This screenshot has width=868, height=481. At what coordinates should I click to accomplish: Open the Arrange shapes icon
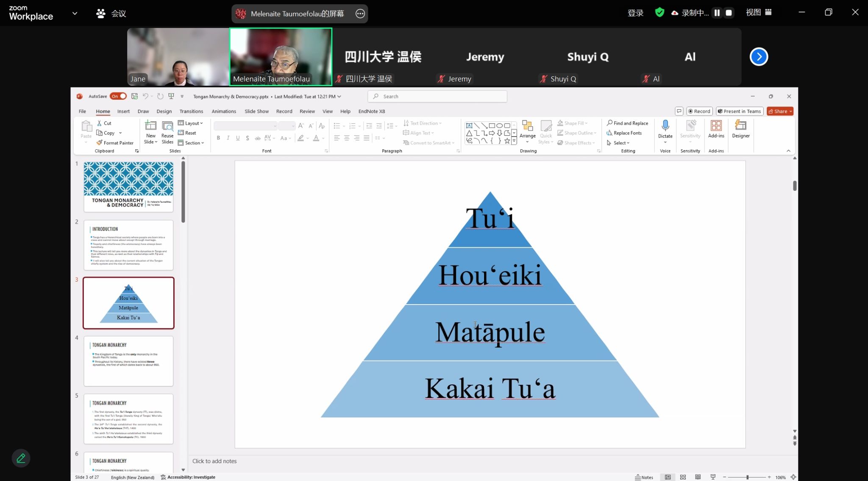[x=527, y=126]
